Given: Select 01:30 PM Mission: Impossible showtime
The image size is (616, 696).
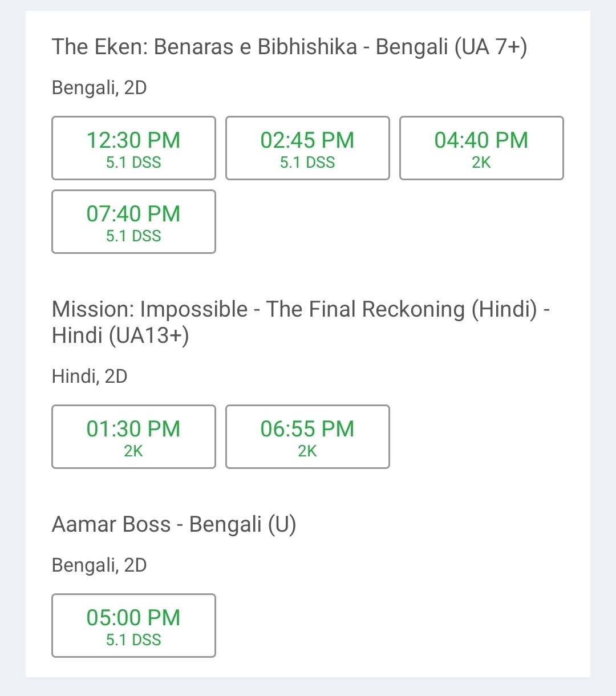Looking at the screenshot, I should click(133, 437).
